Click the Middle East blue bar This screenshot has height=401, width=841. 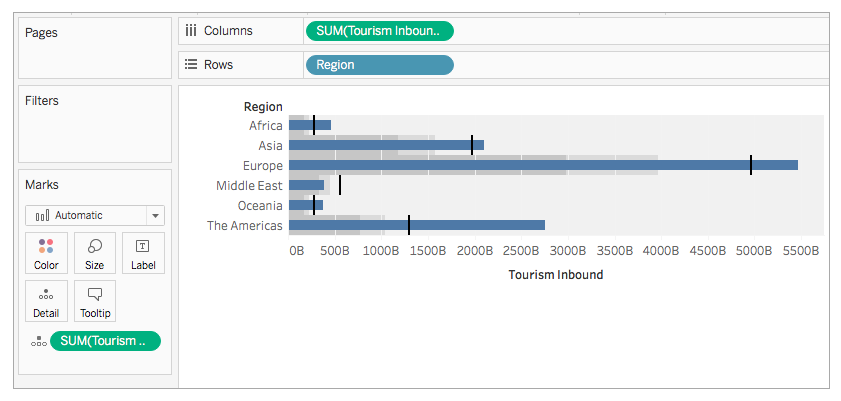(306, 185)
